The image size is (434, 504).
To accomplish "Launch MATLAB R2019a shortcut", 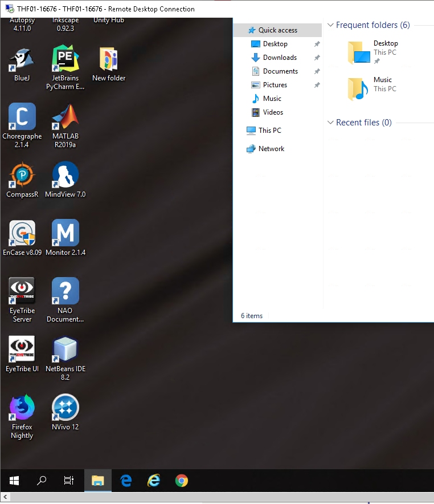I will (65, 125).
